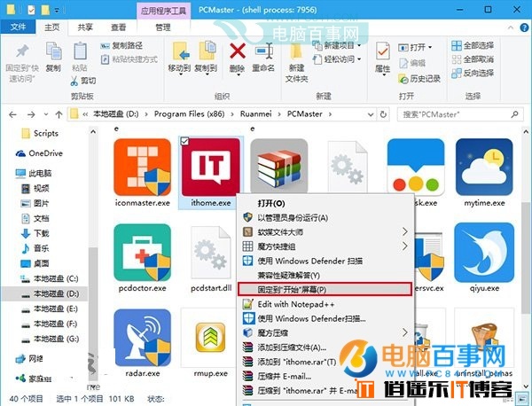This screenshot has height=406, width=532.
Task: Click Paste shortcut in clipboard group
Action: [129, 59]
